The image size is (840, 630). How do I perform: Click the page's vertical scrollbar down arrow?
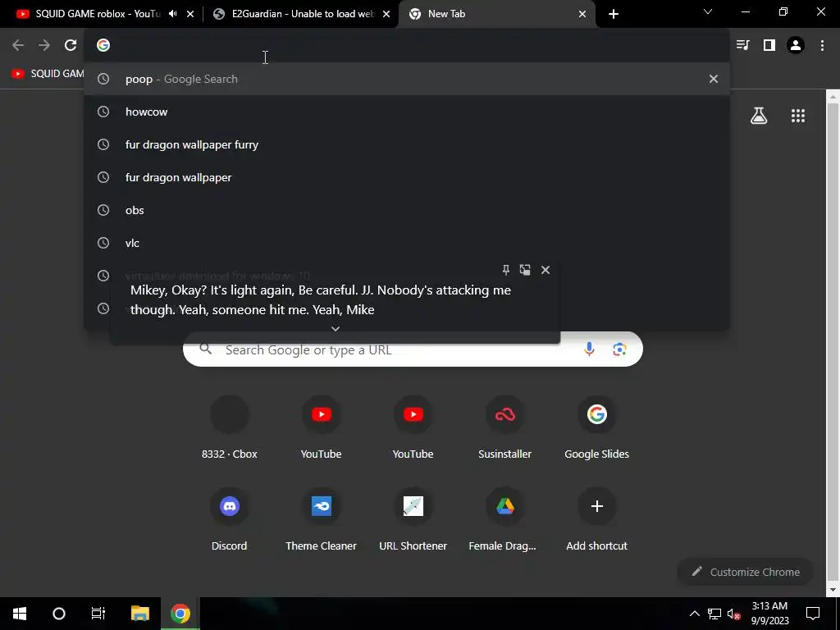833,590
